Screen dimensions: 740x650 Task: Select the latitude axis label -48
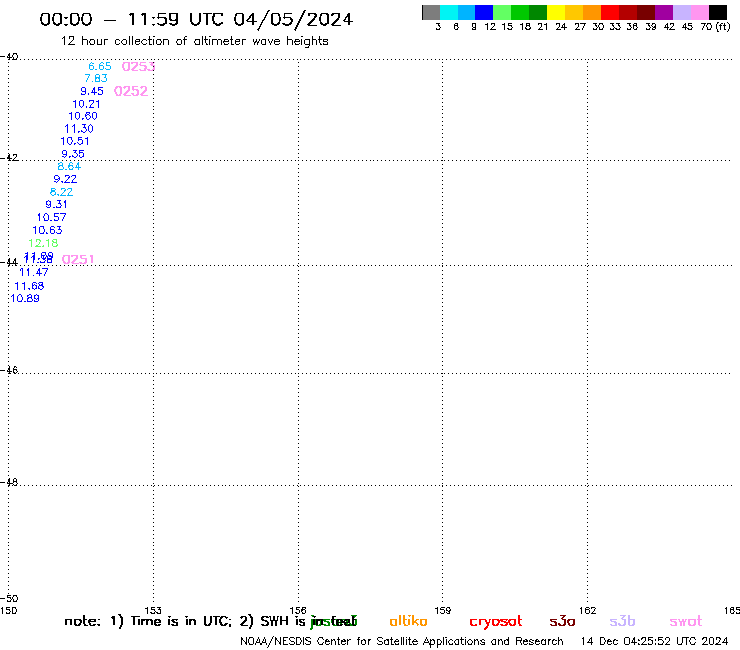[9, 482]
